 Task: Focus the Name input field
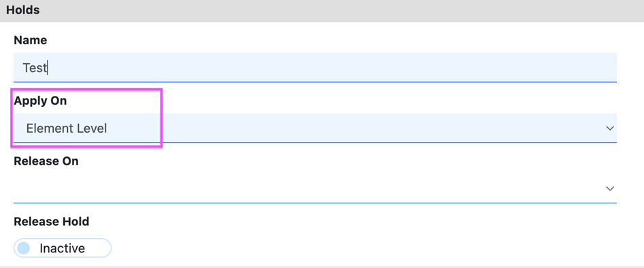(315, 67)
